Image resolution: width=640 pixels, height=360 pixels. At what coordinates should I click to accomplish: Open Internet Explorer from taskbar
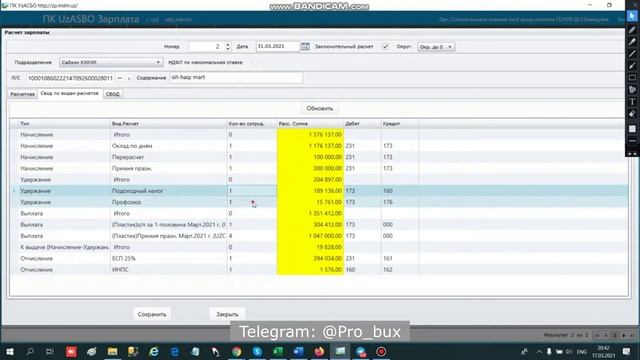pos(154,351)
